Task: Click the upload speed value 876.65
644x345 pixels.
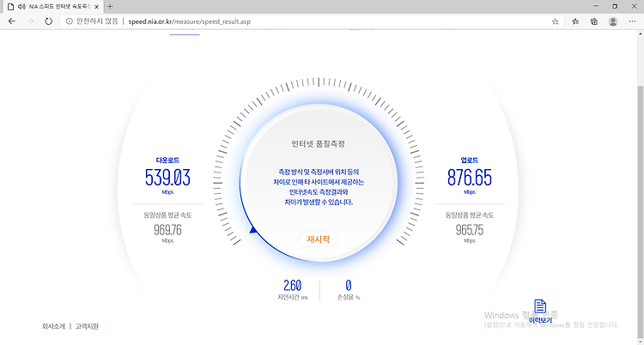Action: click(x=470, y=178)
